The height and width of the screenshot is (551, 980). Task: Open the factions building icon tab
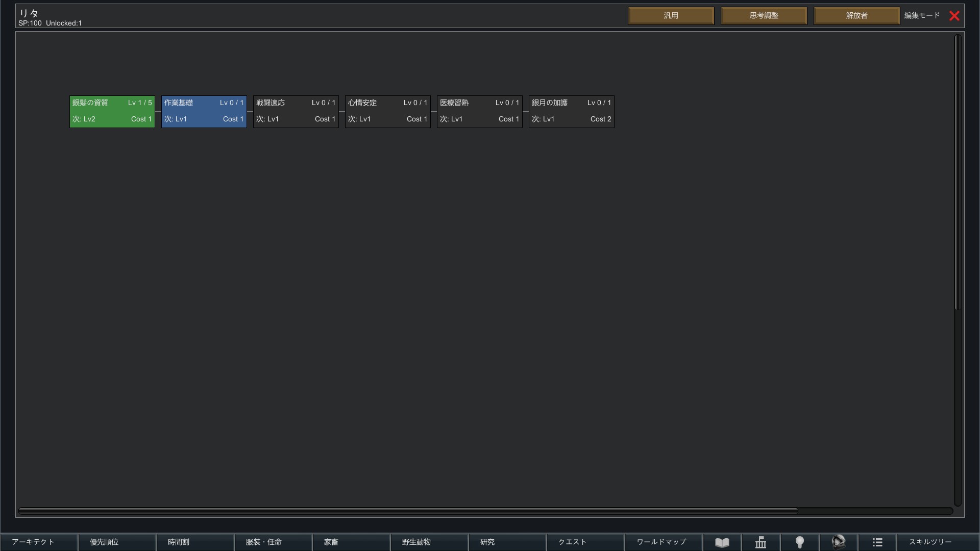click(x=761, y=542)
